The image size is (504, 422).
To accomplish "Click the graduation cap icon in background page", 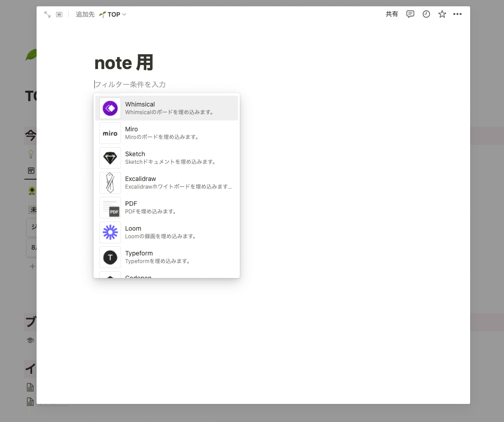I will [31, 340].
